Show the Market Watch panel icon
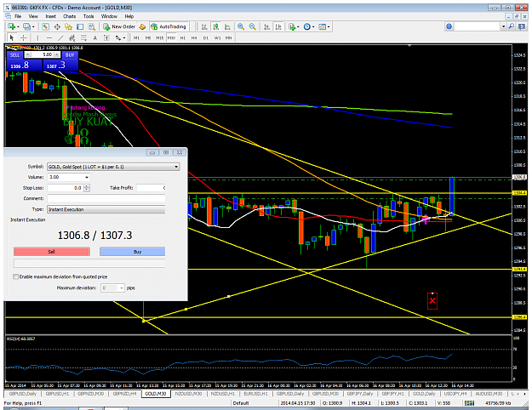532x410 pixels. [x=45, y=26]
